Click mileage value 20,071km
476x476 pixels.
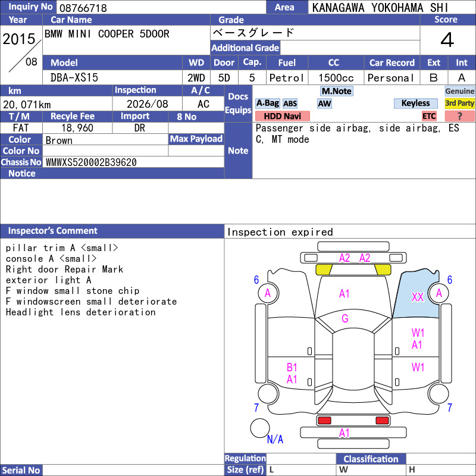coord(27,105)
